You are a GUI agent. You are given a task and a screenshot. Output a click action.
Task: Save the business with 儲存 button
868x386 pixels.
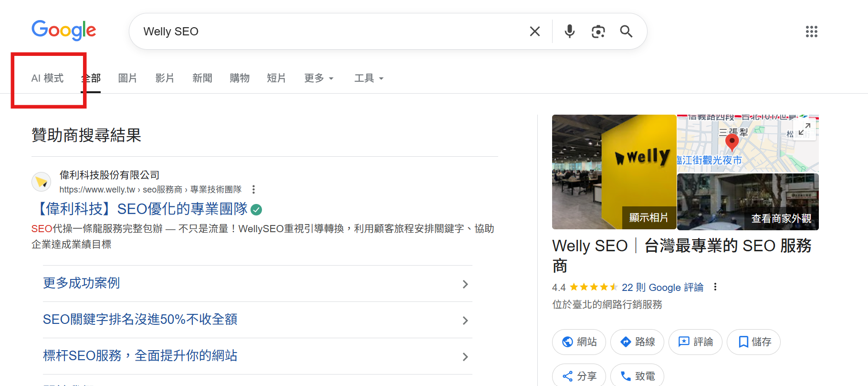click(753, 342)
